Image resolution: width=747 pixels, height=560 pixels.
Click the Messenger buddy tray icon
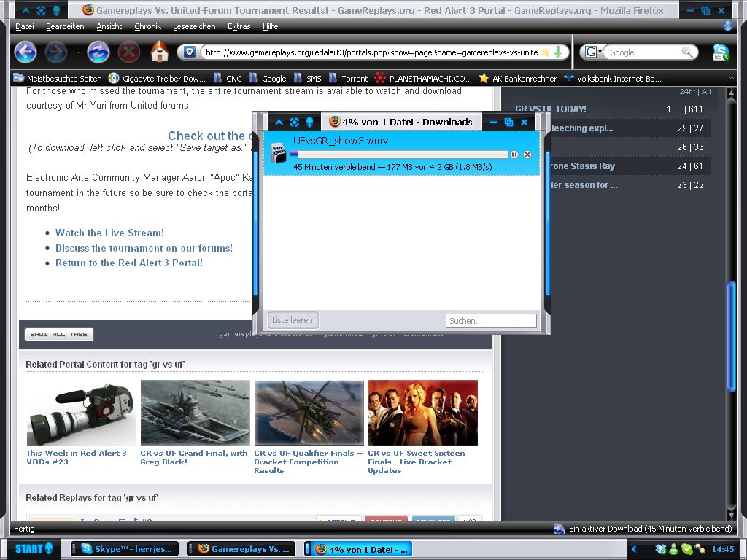click(673, 549)
